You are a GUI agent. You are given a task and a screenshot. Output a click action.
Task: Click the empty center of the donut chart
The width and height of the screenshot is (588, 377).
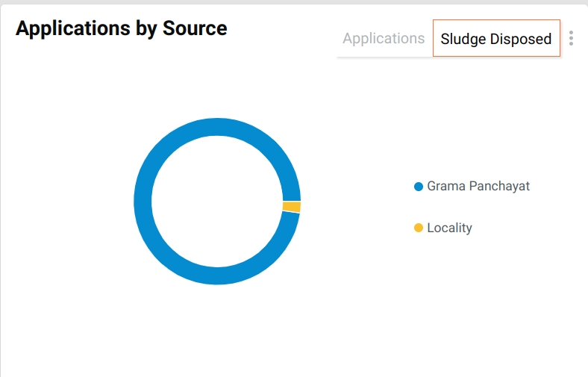[x=217, y=202]
